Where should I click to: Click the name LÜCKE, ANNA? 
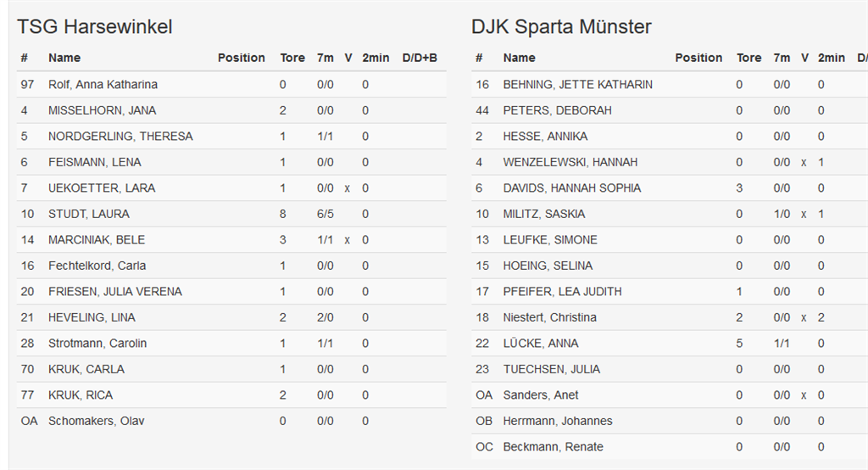coord(541,344)
